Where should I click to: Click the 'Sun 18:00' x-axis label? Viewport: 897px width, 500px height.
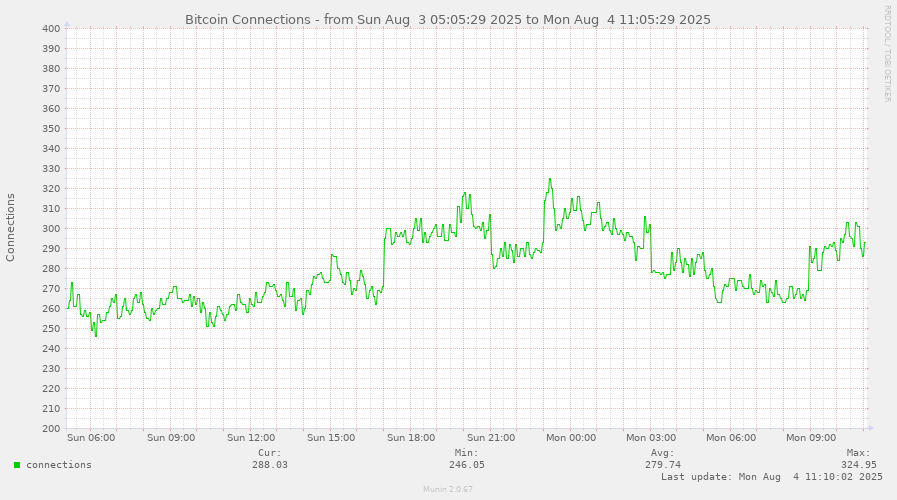click(x=410, y=437)
